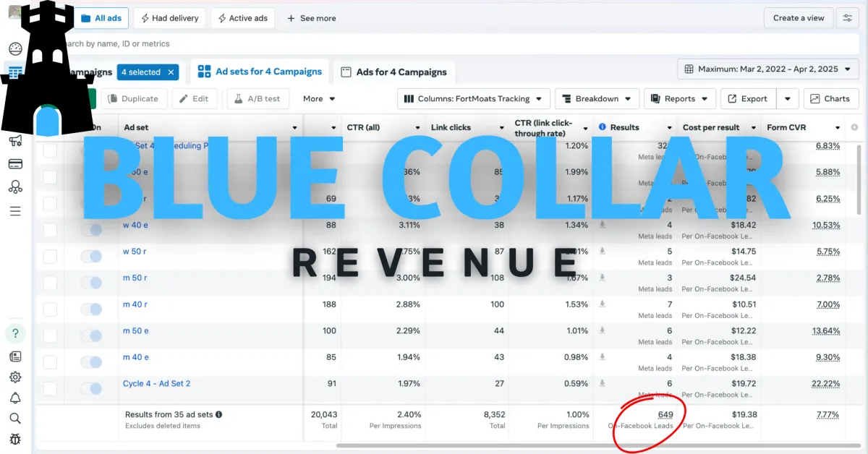Screen dimensions: 868x454
Task: Click the help question-mark icon
Action: tap(15, 334)
